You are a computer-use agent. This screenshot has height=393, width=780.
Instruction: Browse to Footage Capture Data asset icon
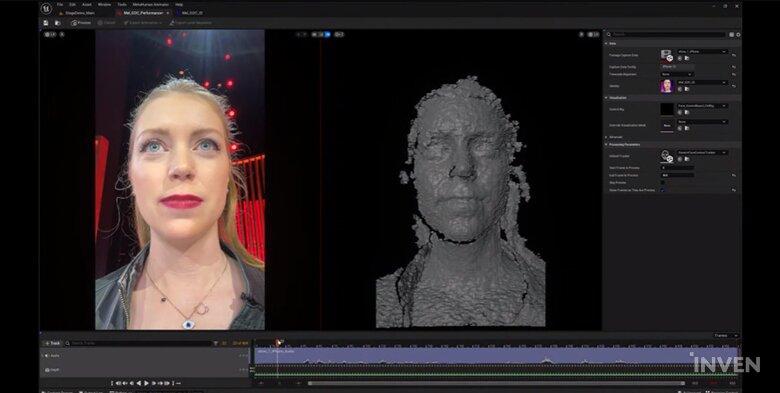687,58
